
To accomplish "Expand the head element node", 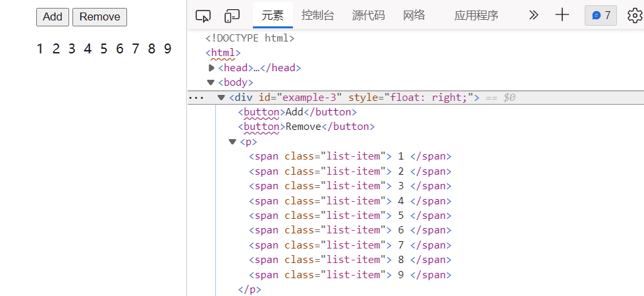I will click(x=211, y=68).
